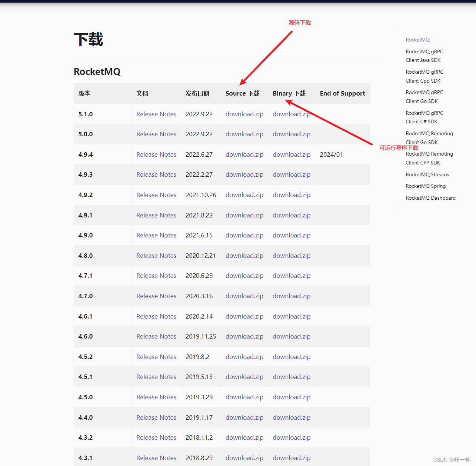476x466 pixels.
Task: Navigate to RocketMQ Streams section
Action: click(427, 174)
